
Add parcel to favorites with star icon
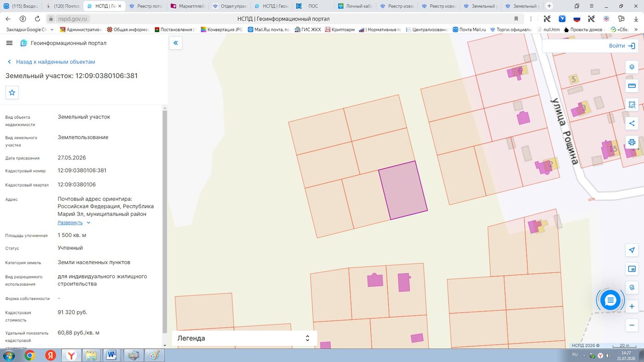coord(12,92)
